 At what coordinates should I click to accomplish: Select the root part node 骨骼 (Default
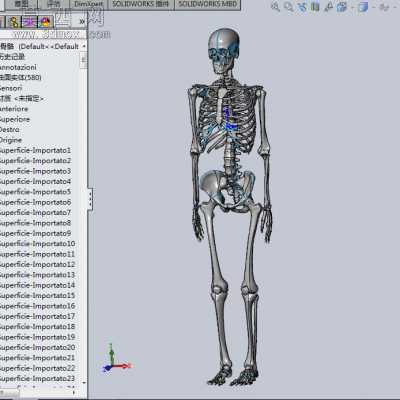(39, 46)
